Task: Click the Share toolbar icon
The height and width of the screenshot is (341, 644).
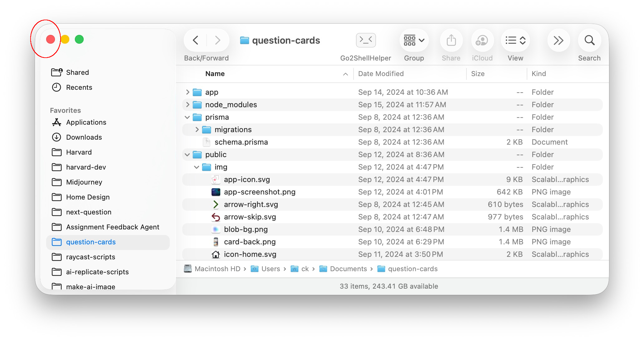Action: point(451,40)
